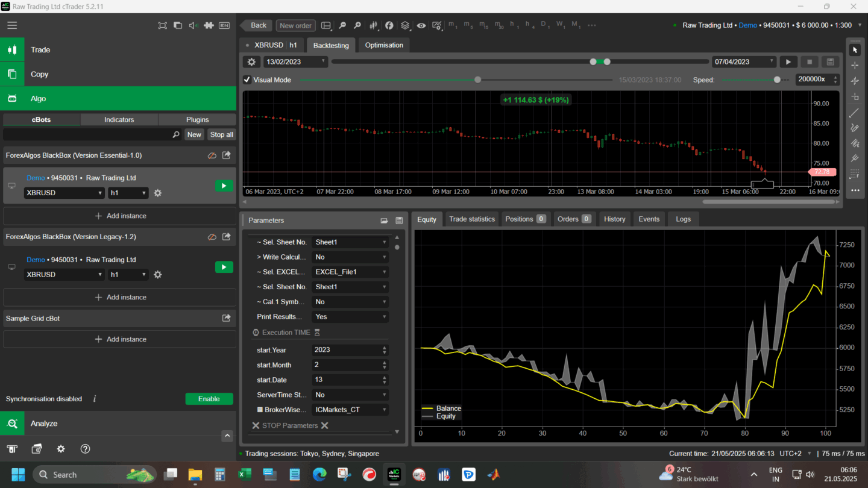The height and width of the screenshot is (488, 868).
Task: Activate the crosshair cursor tool
Action: click(x=854, y=65)
